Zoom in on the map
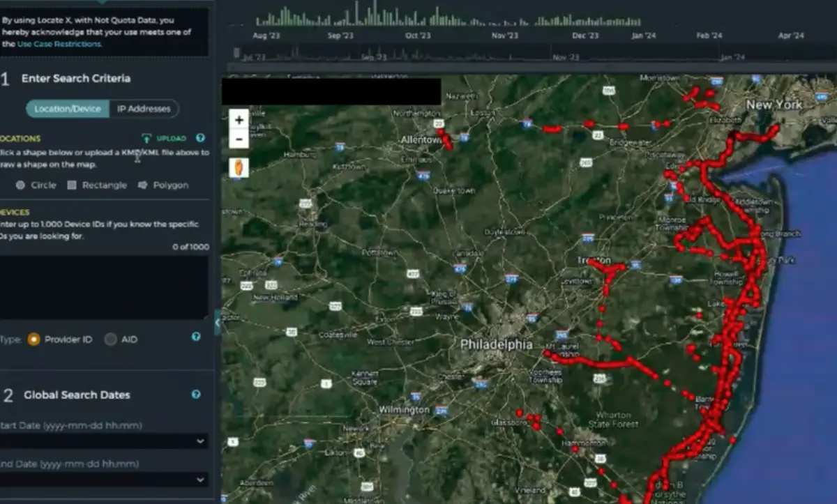The width and height of the screenshot is (837, 504). [x=239, y=120]
